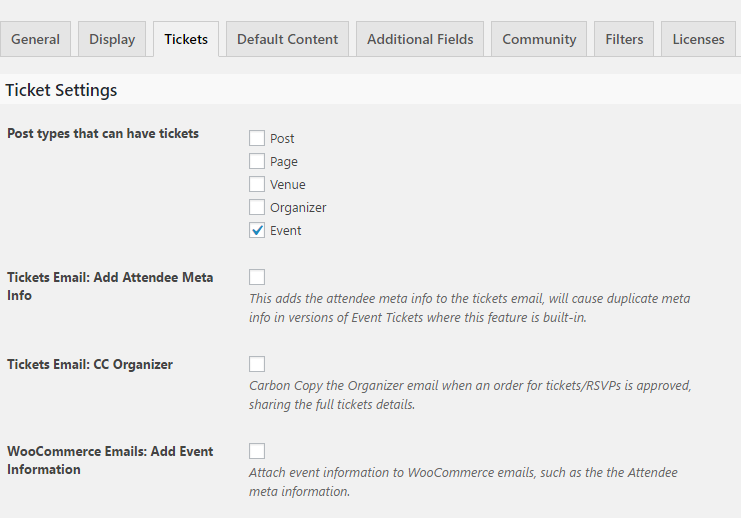Open the General tab
741x518 pixels.
click(36, 39)
